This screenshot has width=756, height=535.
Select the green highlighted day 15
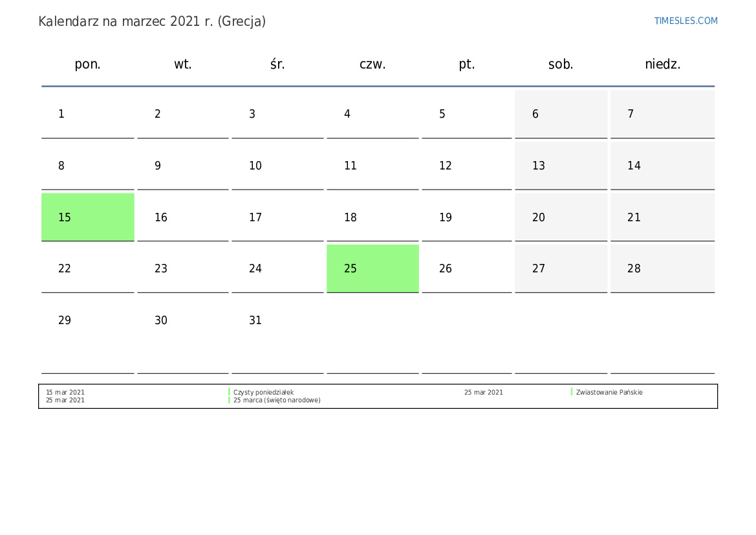(x=88, y=217)
